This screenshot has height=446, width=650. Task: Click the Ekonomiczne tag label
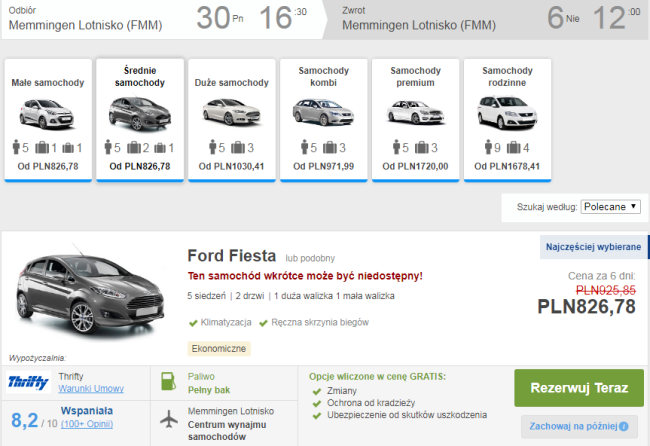(219, 349)
